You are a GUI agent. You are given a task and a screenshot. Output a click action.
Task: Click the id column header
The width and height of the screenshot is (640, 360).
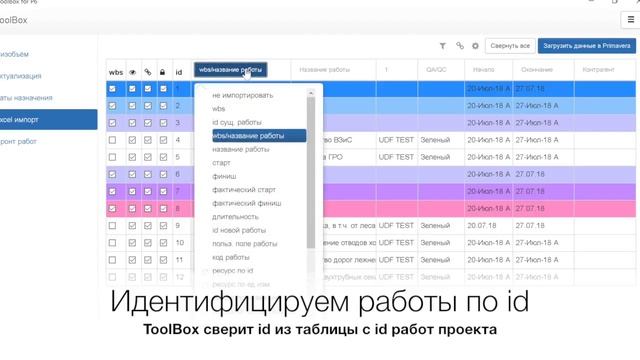coord(179,72)
